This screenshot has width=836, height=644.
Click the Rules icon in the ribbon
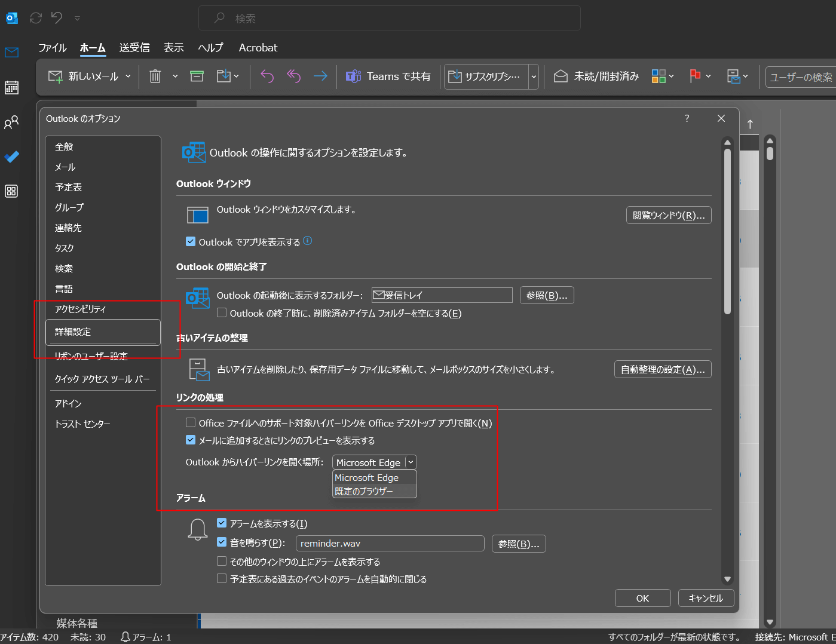point(734,76)
